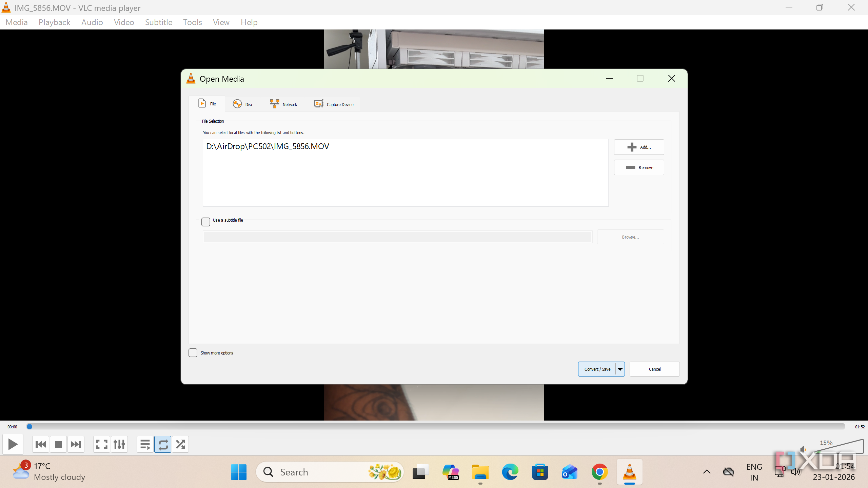The width and height of the screenshot is (868, 488).
Task: Seek along the playback progress bar
Action: coord(436,426)
